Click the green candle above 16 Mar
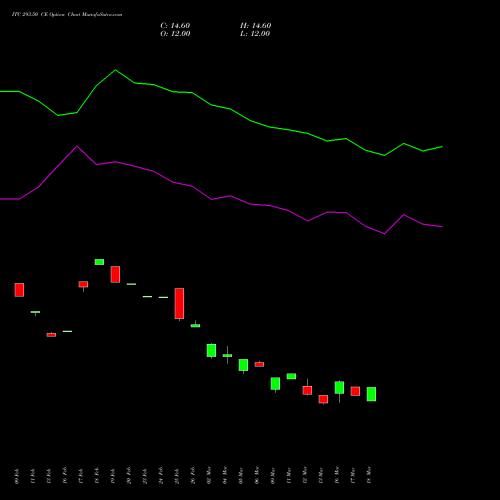This screenshot has height=500, width=500. [339, 387]
